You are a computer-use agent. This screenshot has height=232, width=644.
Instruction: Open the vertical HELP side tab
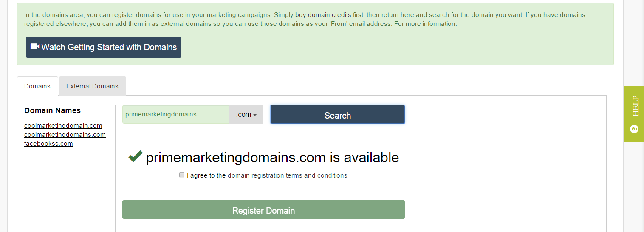pos(634,114)
